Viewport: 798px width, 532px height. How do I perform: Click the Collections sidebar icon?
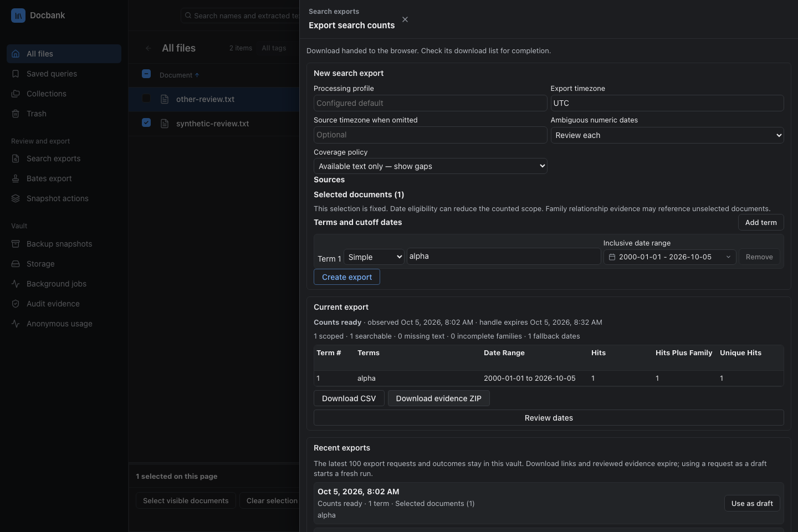pyautogui.click(x=16, y=94)
